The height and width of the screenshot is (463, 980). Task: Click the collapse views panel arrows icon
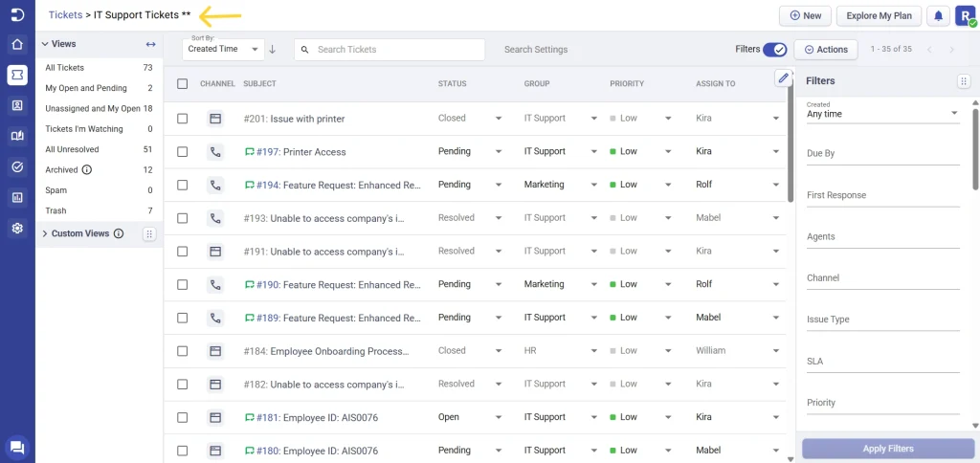150,44
